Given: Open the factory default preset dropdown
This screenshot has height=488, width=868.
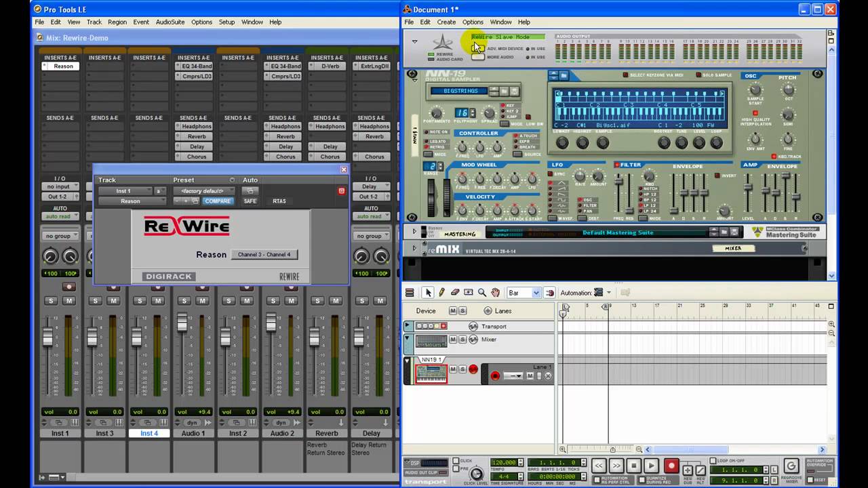Looking at the screenshot, I should [x=203, y=191].
